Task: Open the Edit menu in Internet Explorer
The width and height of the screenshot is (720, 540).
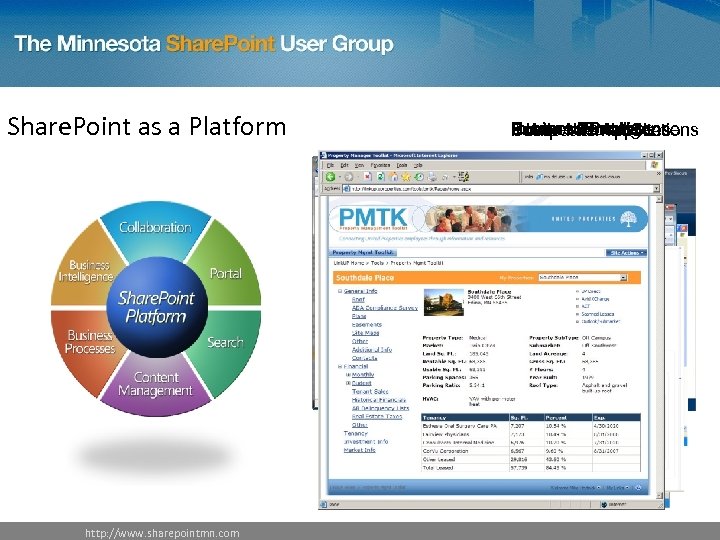Action: tap(344, 165)
